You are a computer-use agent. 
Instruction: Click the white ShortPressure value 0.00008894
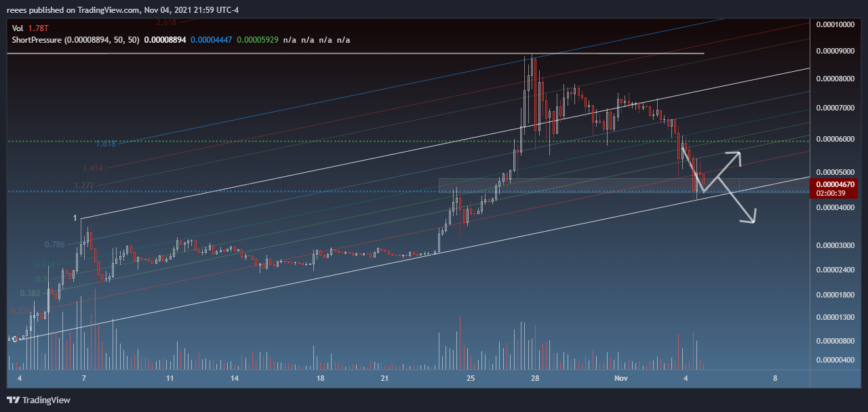pyautogui.click(x=165, y=40)
